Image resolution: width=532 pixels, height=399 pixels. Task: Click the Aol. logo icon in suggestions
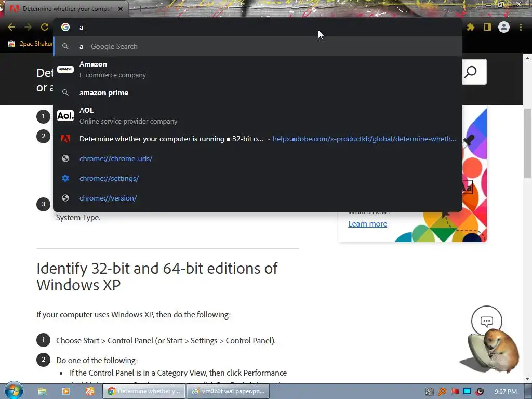click(65, 116)
